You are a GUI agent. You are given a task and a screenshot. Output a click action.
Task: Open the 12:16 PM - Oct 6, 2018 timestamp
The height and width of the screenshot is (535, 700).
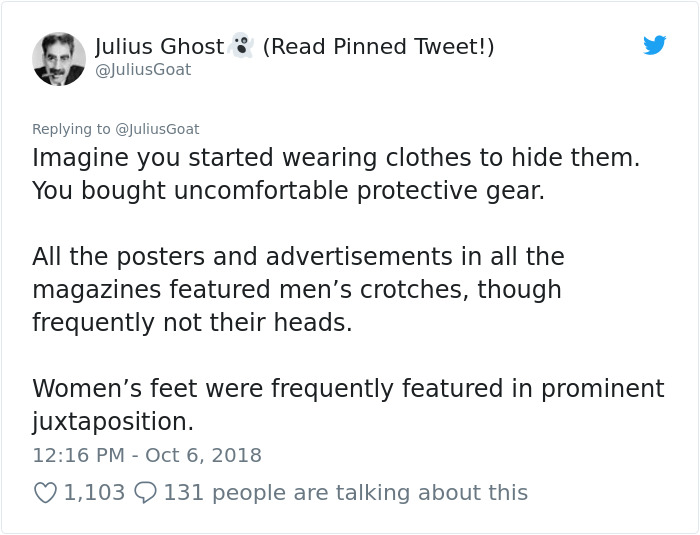click(146, 455)
